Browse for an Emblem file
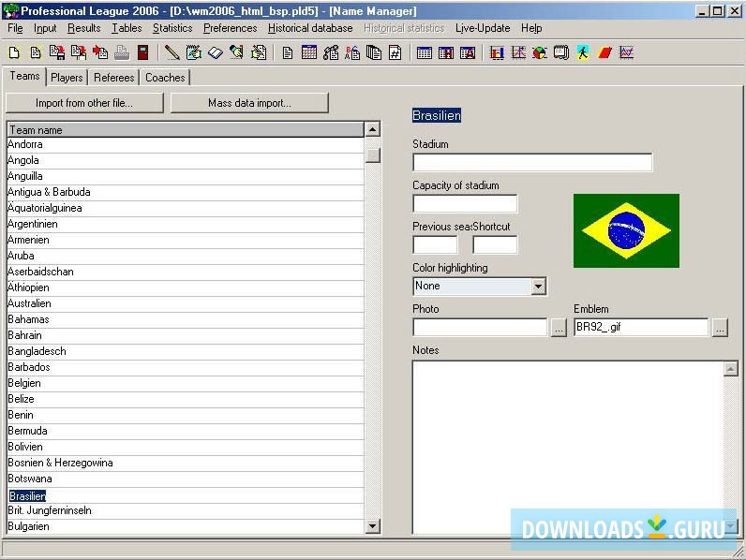The width and height of the screenshot is (746, 560). click(720, 328)
